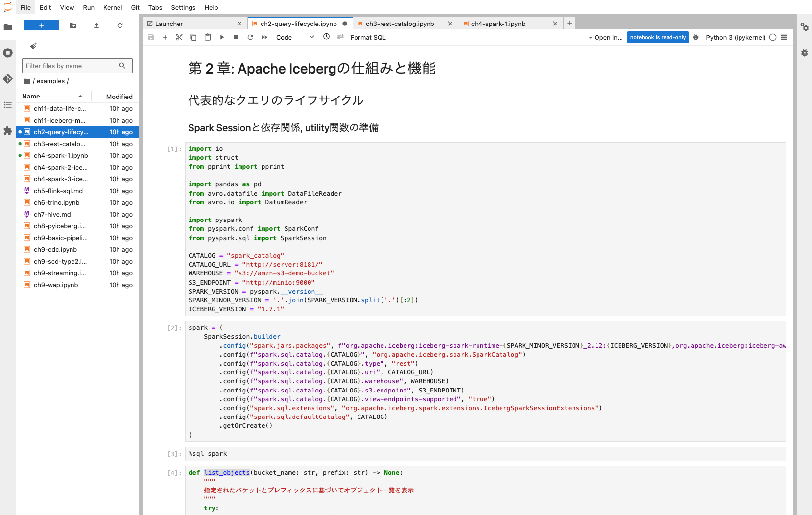This screenshot has height=515, width=812.
Task: Switch to ch3-rest-catalog.ipynb tab
Action: click(x=400, y=24)
